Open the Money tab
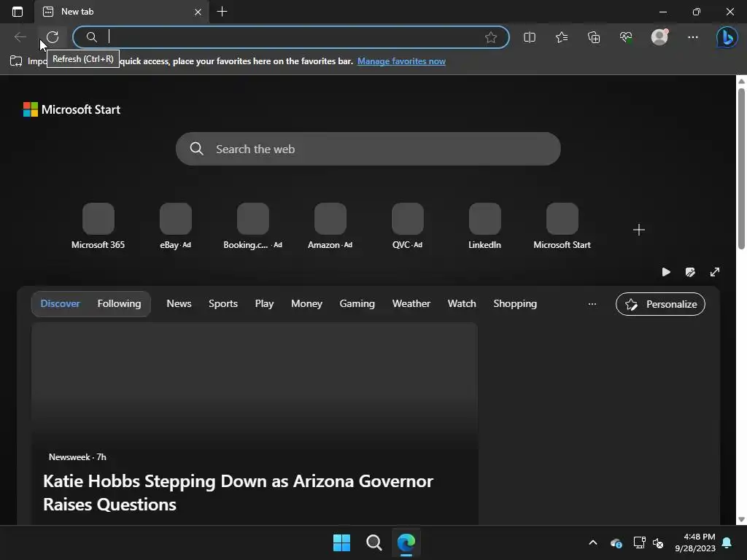The image size is (747, 560). pos(307,304)
